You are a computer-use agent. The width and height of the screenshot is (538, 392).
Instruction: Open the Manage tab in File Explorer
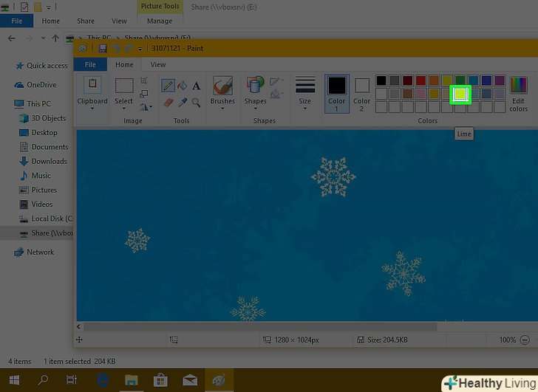click(160, 21)
